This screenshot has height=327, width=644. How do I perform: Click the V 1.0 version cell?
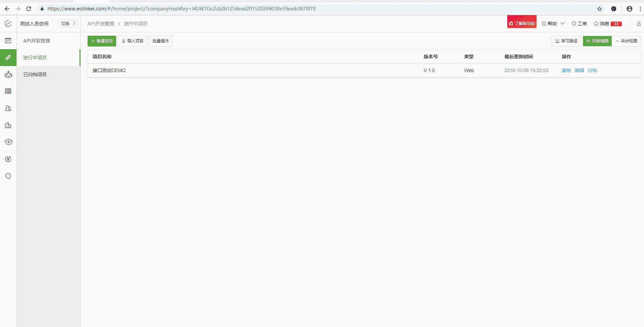(x=429, y=70)
